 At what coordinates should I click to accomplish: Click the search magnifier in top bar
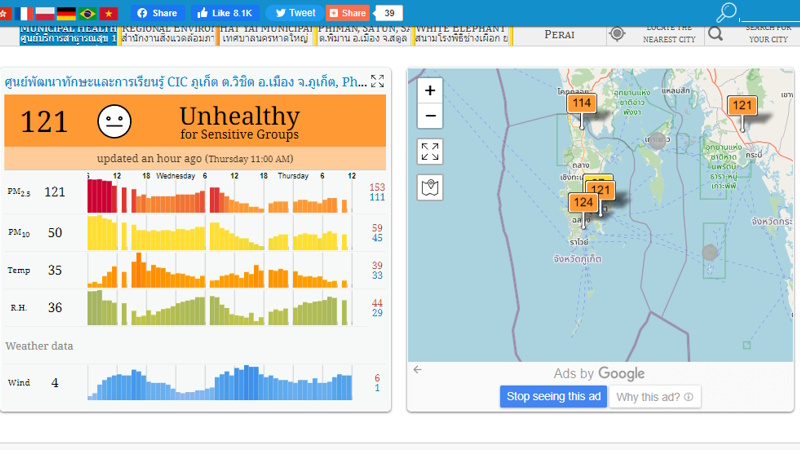[727, 13]
